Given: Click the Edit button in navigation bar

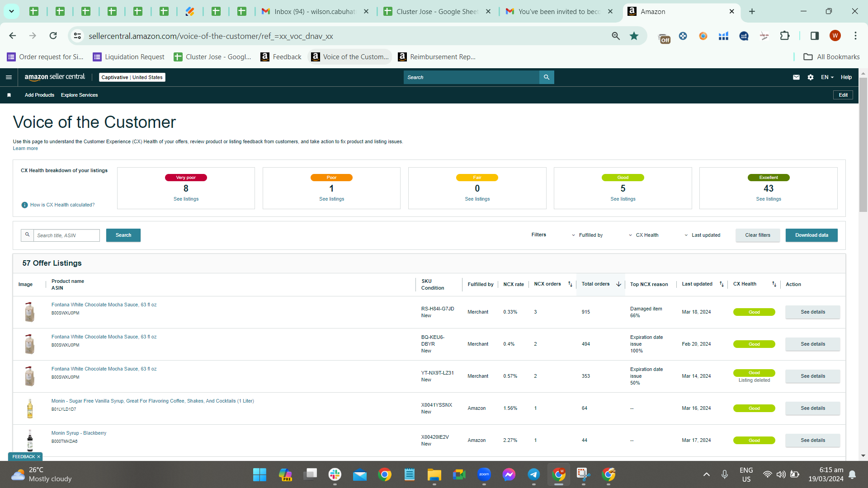Looking at the screenshot, I should 843,95.
